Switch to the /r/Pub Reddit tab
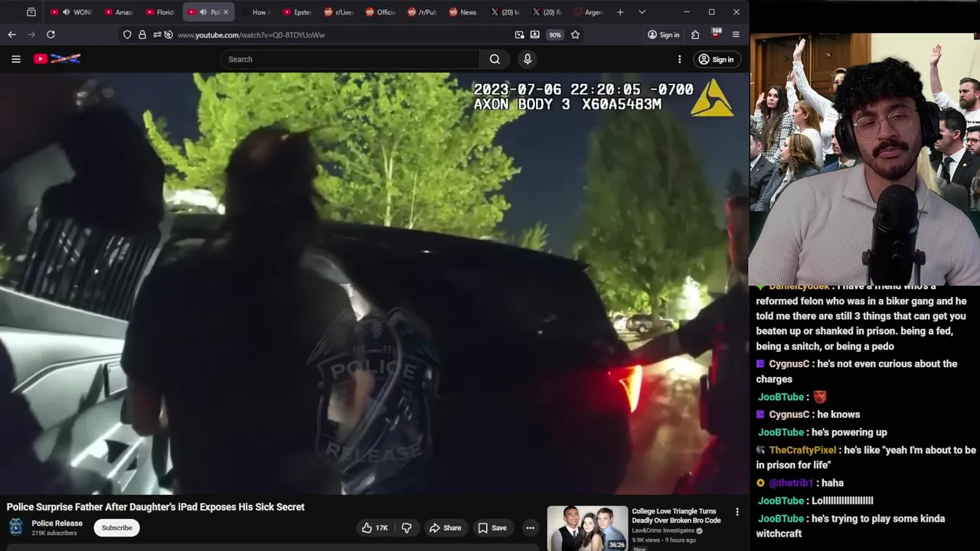The image size is (980, 551). (422, 12)
